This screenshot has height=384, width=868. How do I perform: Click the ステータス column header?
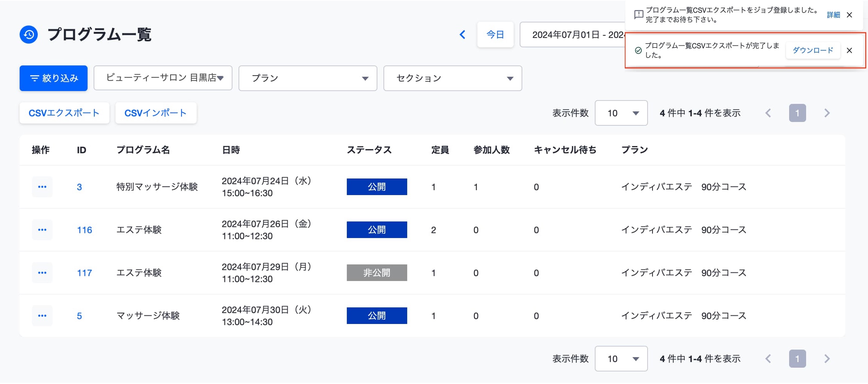[x=369, y=150]
